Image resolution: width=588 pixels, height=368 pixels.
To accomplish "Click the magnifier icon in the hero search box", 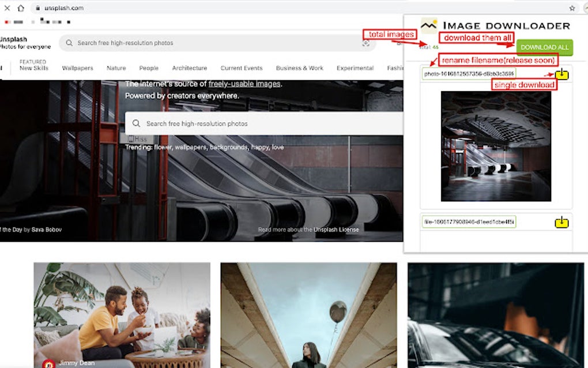I will tap(137, 123).
